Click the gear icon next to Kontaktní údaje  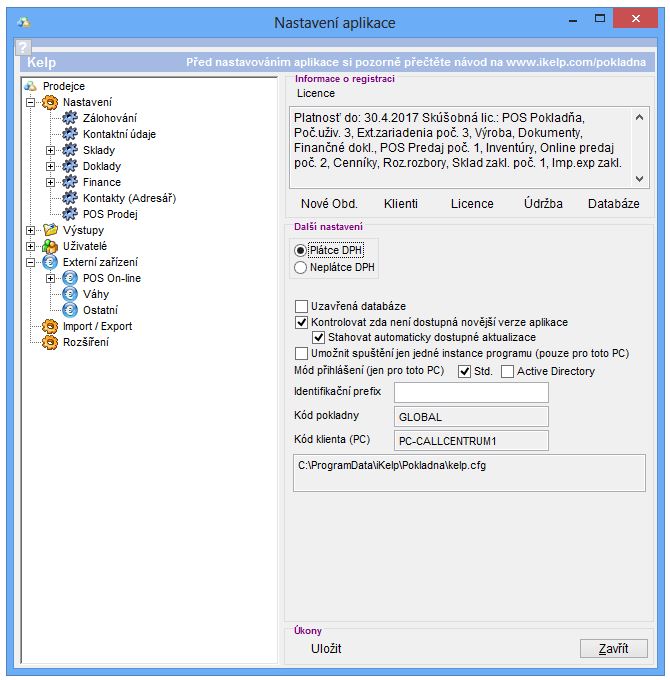(70, 134)
